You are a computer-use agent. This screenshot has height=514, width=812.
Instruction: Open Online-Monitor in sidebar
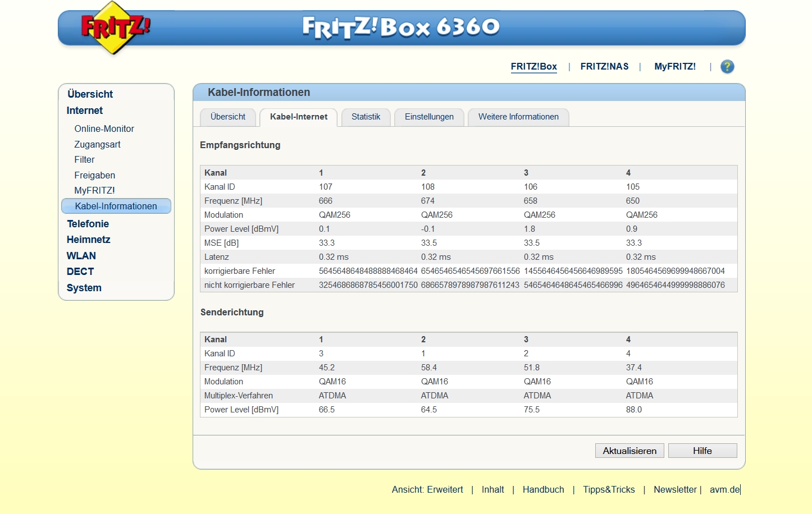coord(104,128)
